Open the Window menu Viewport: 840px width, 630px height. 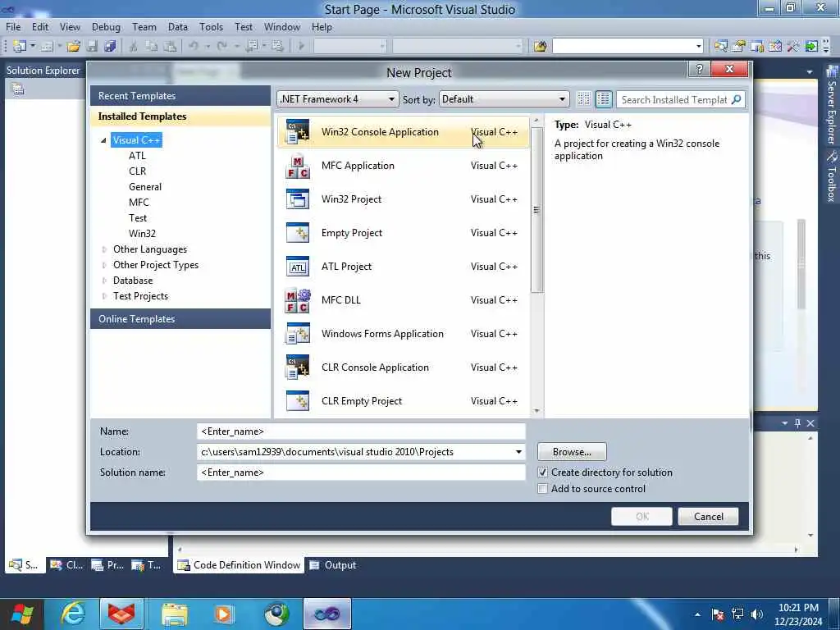pos(282,27)
